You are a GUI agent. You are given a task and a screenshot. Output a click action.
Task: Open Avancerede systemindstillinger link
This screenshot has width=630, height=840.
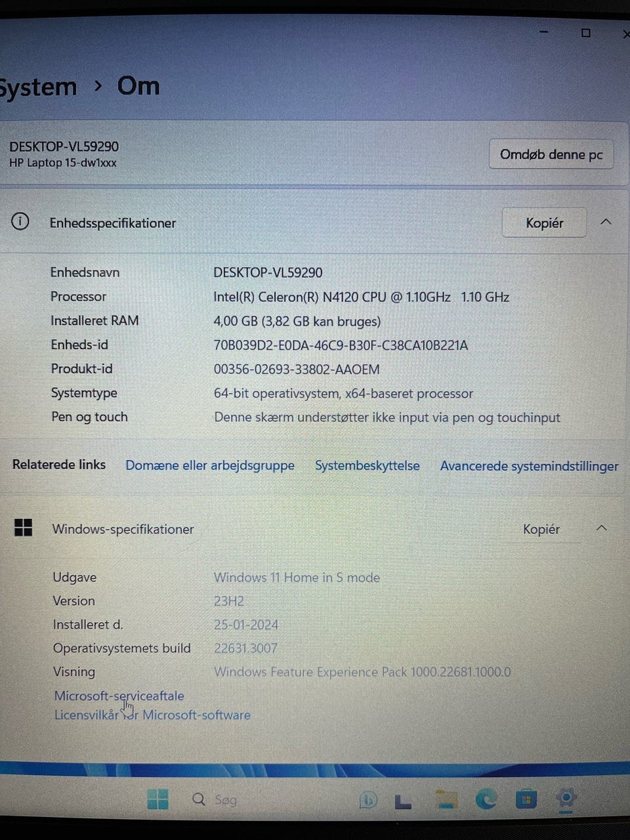coord(529,466)
